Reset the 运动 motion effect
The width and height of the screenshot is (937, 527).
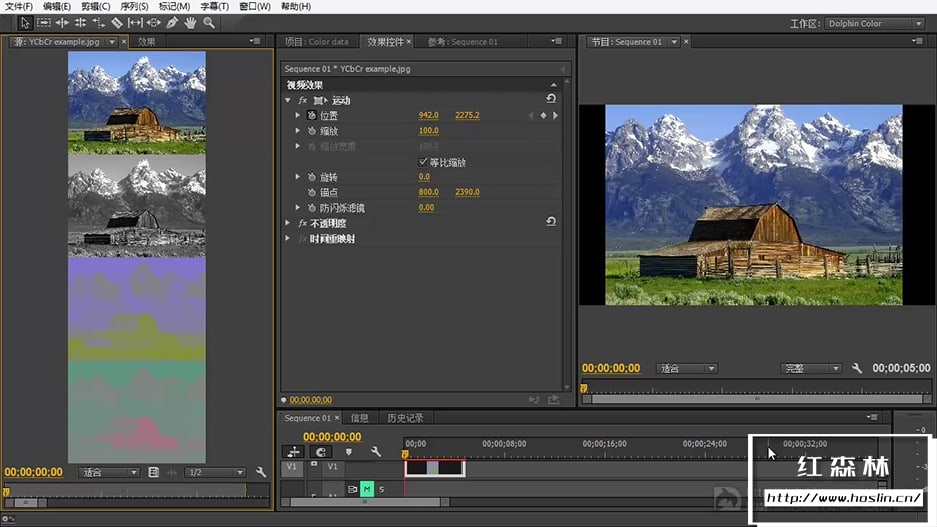tap(551, 99)
